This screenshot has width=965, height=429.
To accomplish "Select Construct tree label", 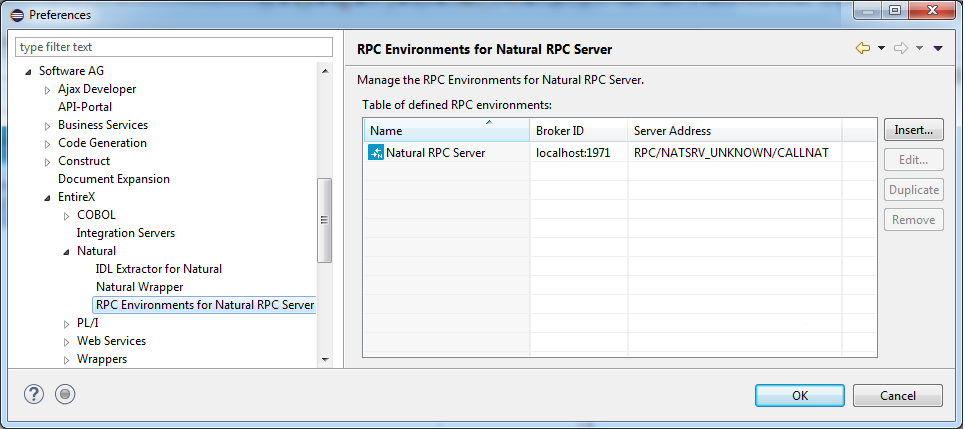I will pos(84,161).
